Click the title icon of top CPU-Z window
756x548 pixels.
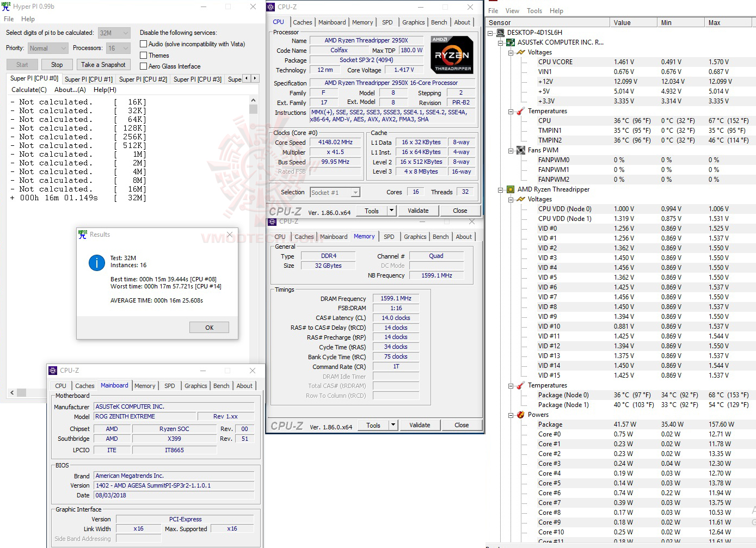tap(271, 7)
